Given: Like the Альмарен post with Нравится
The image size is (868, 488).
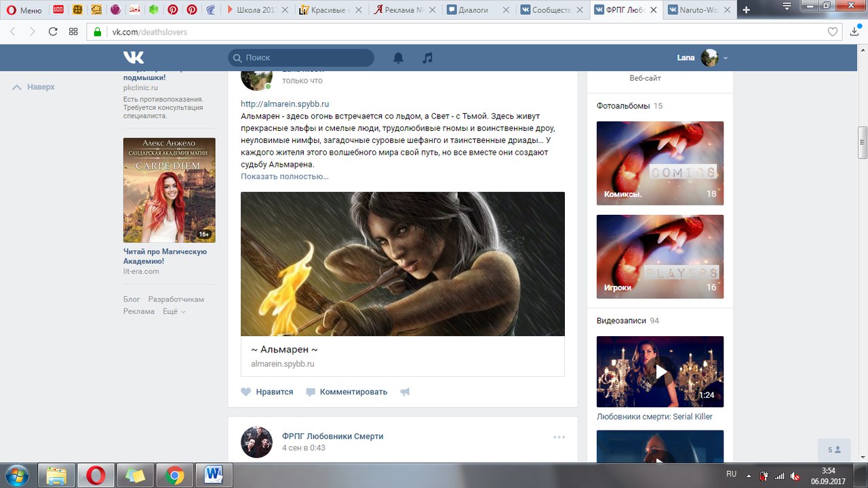Looking at the screenshot, I should [267, 392].
